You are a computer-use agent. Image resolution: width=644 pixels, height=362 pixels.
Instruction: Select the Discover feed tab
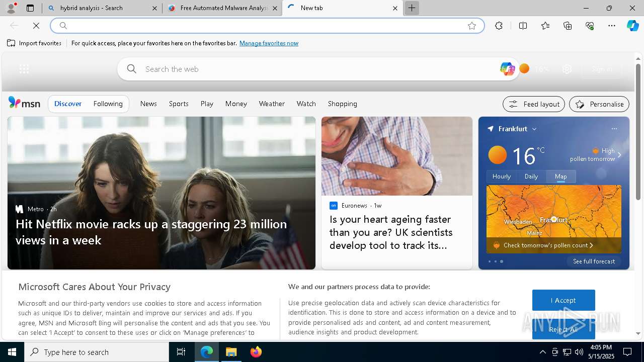tap(68, 104)
